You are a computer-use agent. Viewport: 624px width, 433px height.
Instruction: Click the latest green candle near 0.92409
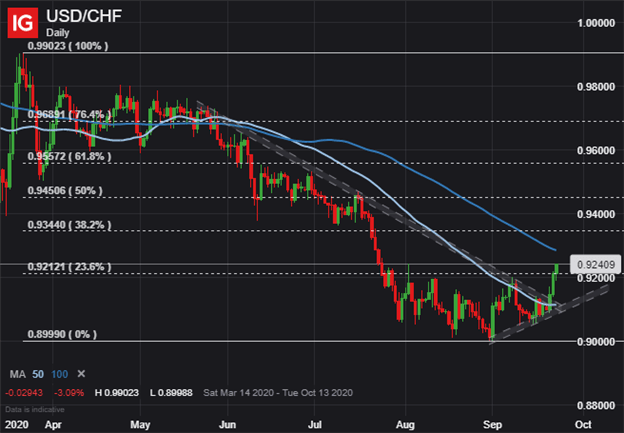tap(556, 269)
